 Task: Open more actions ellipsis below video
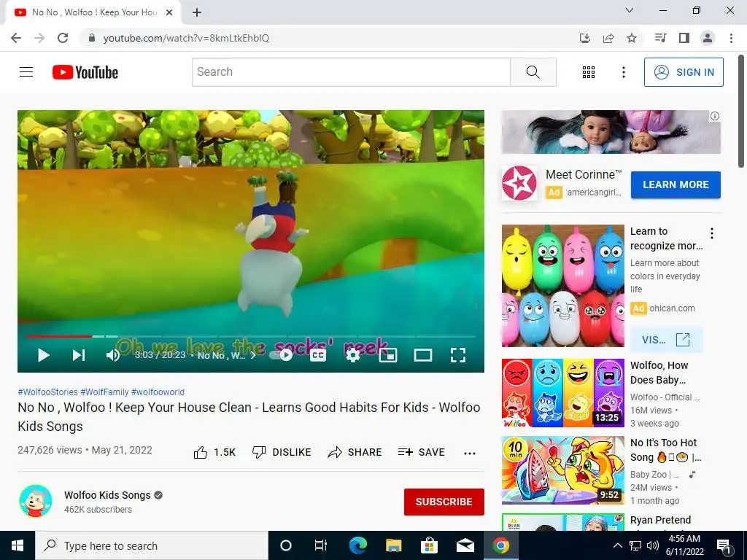click(x=470, y=454)
